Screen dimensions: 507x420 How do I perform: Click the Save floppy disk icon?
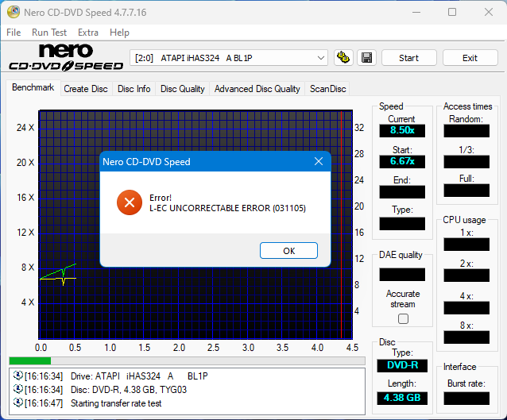tap(366, 58)
